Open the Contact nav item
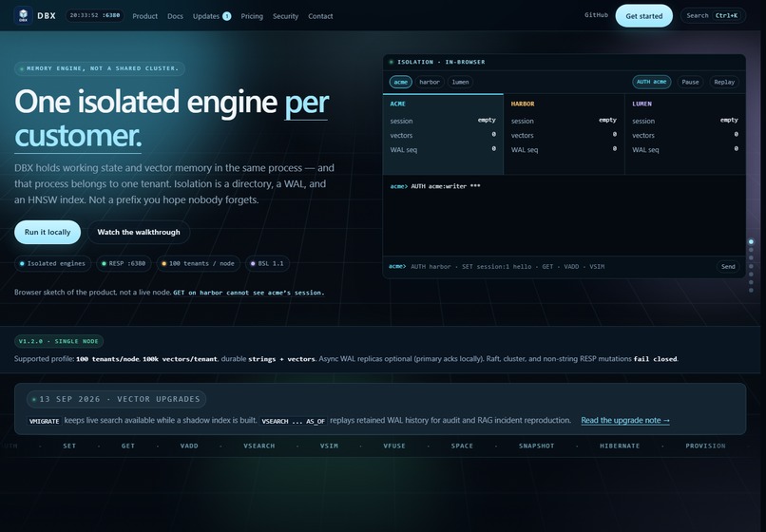 (320, 16)
